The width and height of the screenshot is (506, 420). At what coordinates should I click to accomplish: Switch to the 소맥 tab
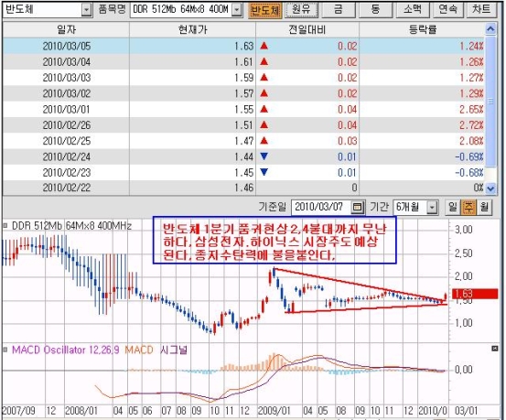coord(412,10)
